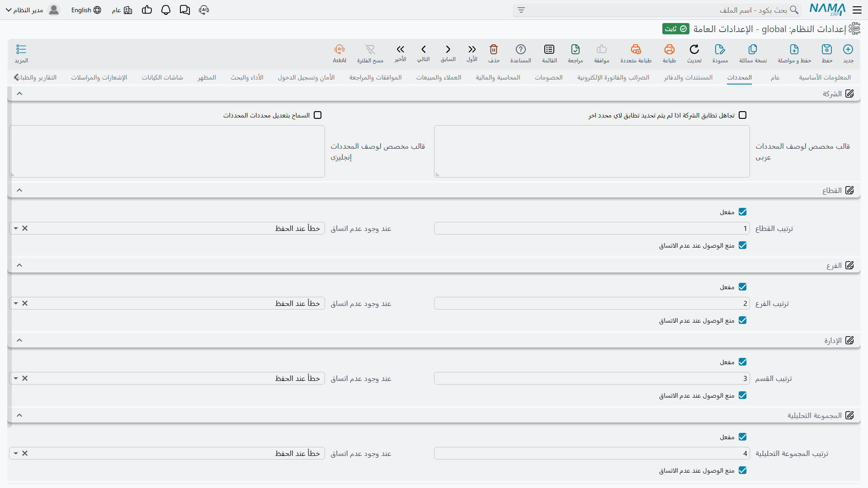Open القطاع inconsistency dropdown arrow
This screenshot has width=868, height=488.
coord(16,228)
